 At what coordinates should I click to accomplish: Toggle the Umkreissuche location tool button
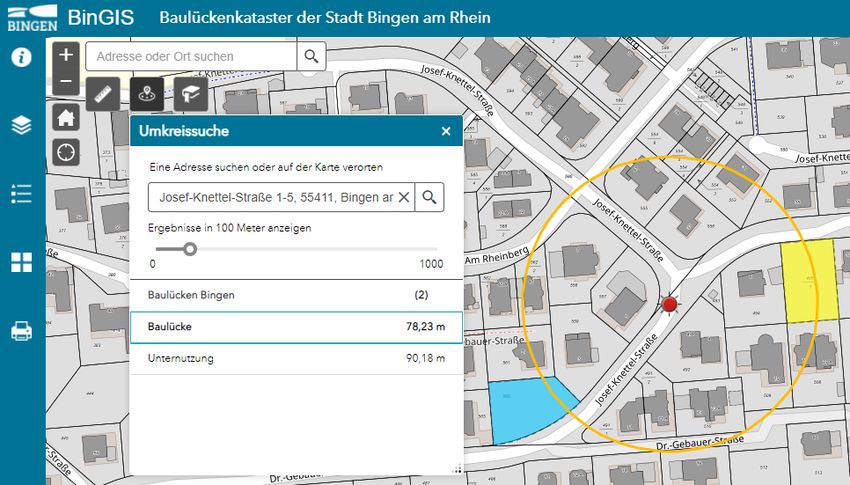pyautogui.click(x=147, y=94)
